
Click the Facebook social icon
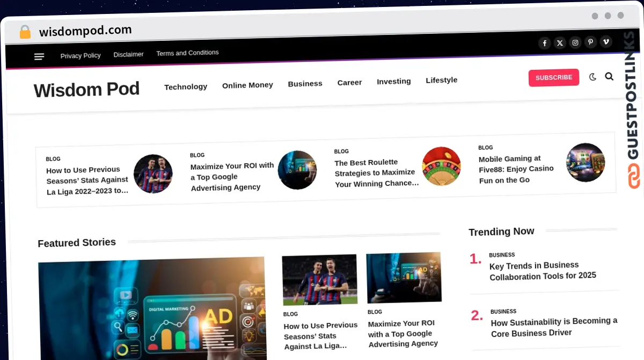pyautogui.click(x=544, y=43)
